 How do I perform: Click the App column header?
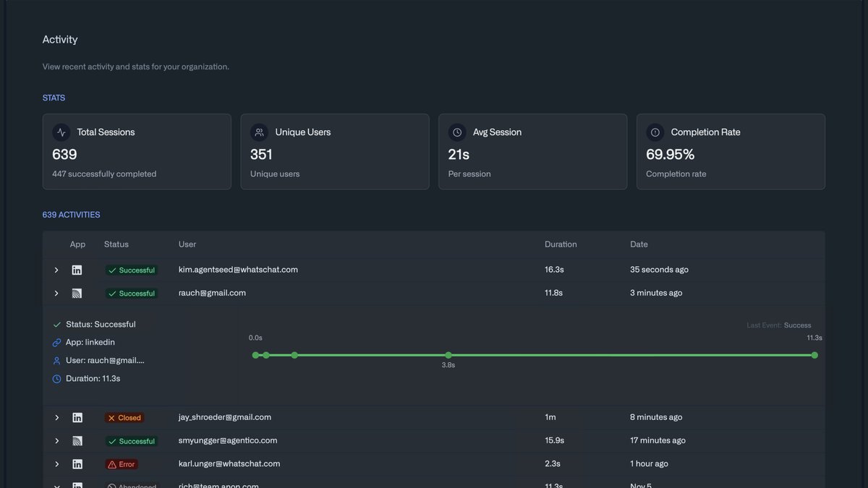click(77, 244)
